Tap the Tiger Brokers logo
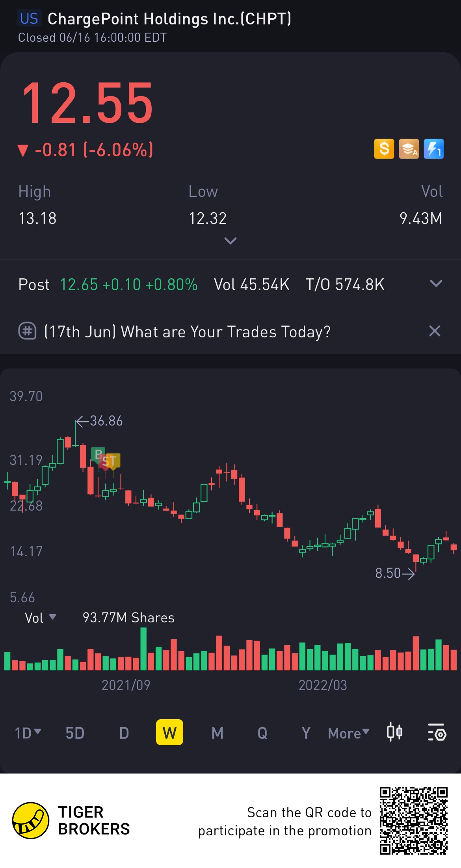 [x=31, y=820]
